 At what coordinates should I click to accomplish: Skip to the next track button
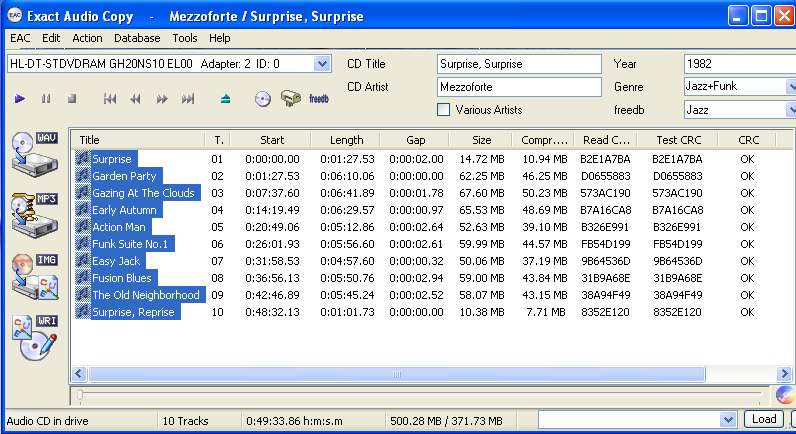pos(188,99)
